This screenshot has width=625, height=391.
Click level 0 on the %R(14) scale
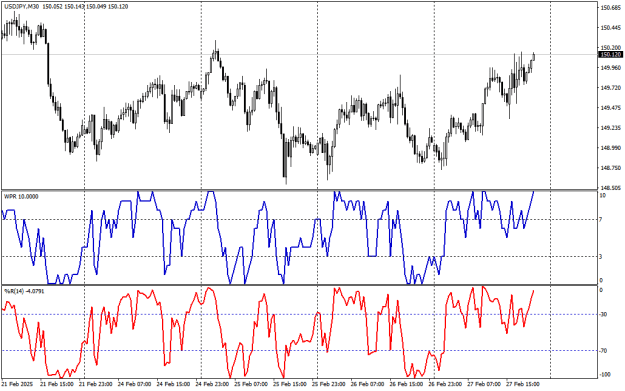601,290
